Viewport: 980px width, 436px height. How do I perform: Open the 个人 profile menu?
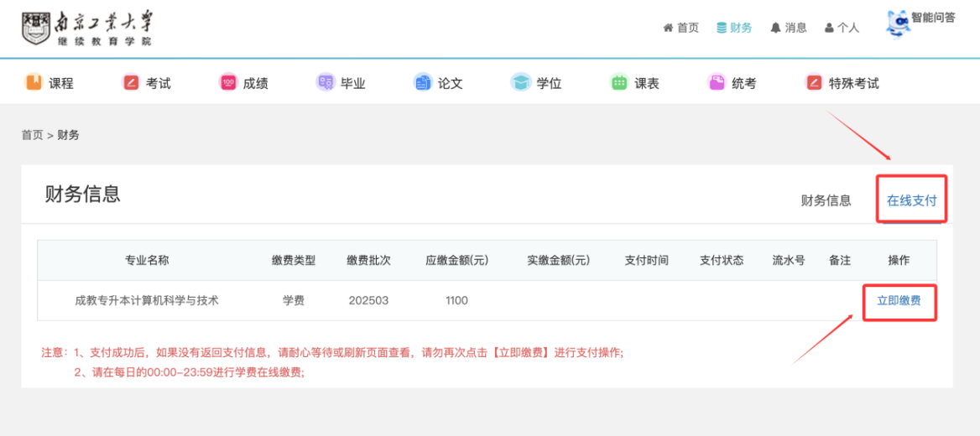(842, 28)
